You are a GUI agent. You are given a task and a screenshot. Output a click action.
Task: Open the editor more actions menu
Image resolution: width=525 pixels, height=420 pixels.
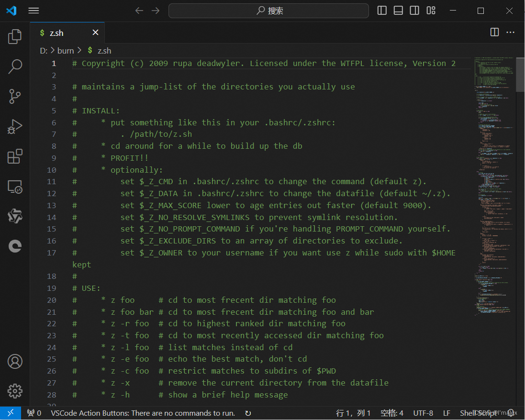510,32
